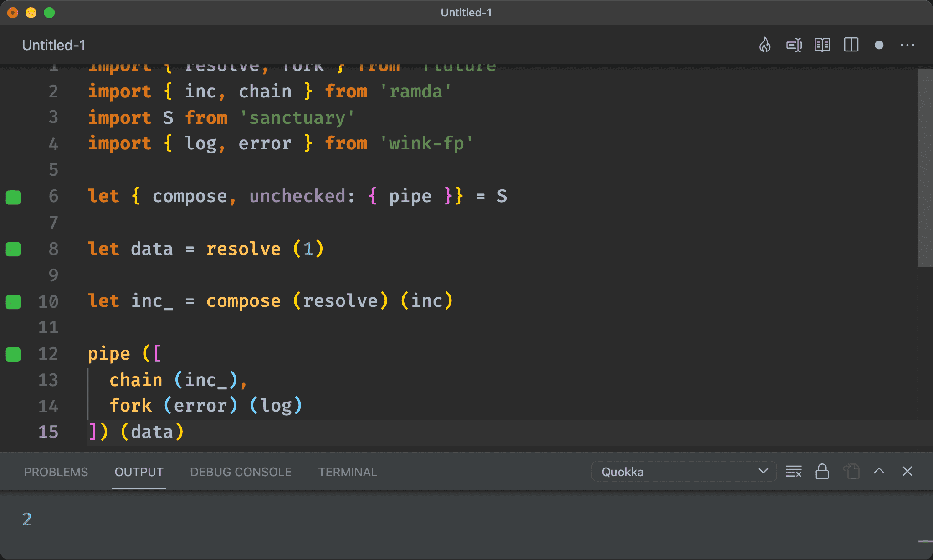Image resolution: width=933 pixels, height=560 pixels.
Task: Select the Untitled-1 editor tab
Action: (54, 45)
